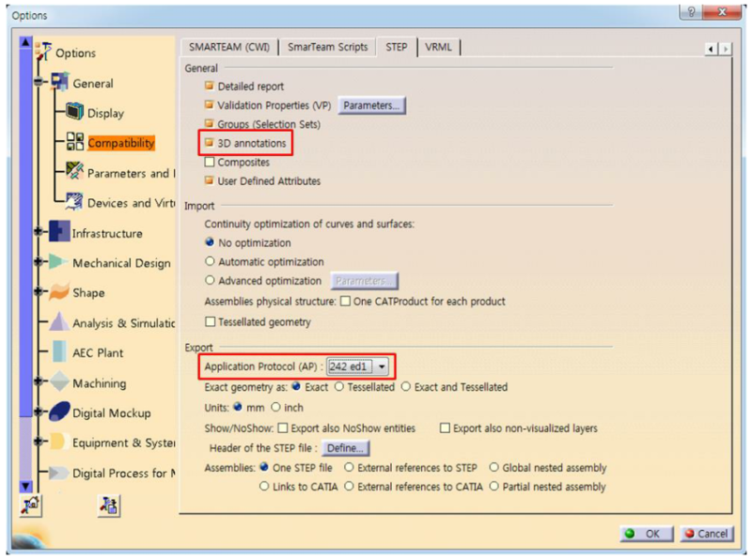Select the Shape category icon
The height and width of the screenshot is (560, 752).
click(56, 294)
